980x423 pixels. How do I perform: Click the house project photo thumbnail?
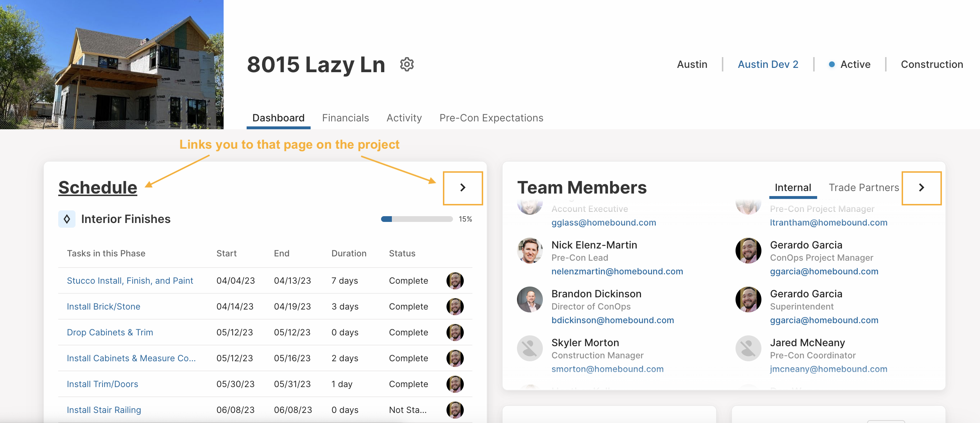[112, 65]
